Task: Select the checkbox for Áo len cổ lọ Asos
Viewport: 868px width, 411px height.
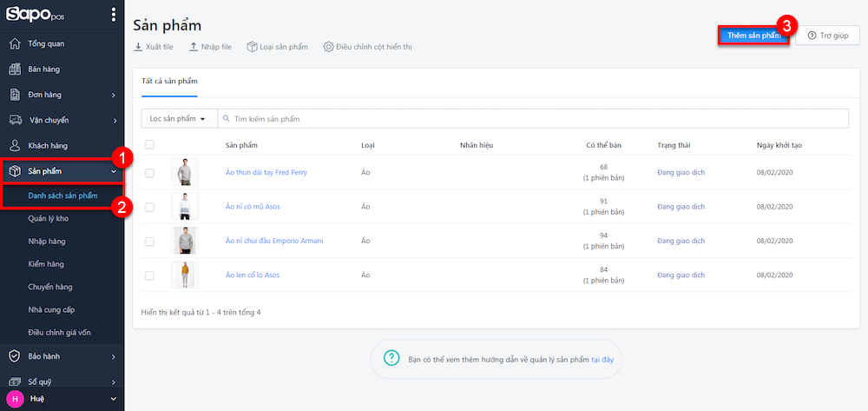Action: 150,275
